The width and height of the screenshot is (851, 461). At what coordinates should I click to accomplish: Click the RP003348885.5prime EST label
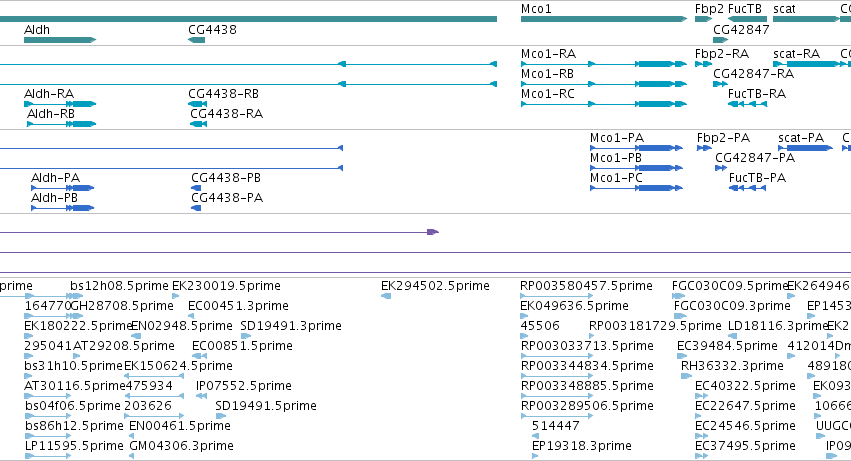coord(587,387)
